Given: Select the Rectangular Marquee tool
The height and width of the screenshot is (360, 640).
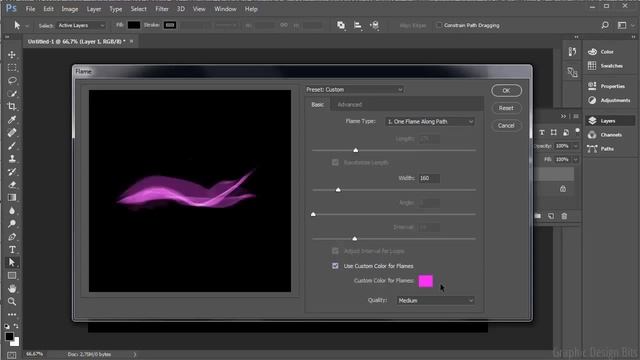Looking at the screenshot, I should [12, 67].
